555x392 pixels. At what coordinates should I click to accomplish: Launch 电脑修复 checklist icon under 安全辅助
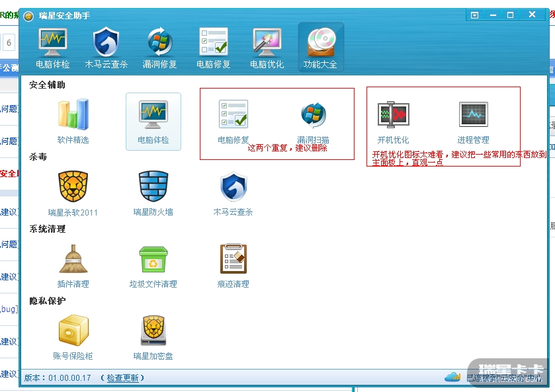click(x=234, y=121)
